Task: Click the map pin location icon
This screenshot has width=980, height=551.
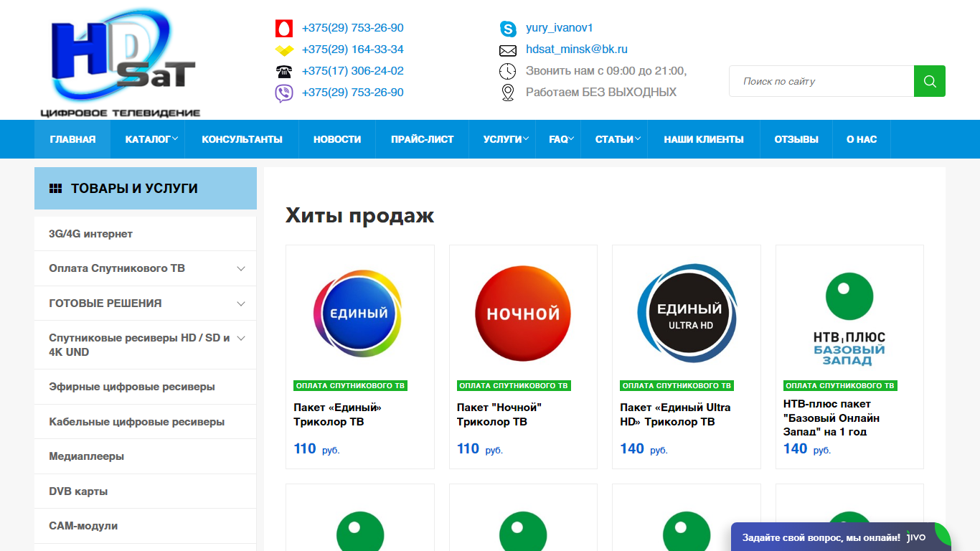Action: pos(508,93)
